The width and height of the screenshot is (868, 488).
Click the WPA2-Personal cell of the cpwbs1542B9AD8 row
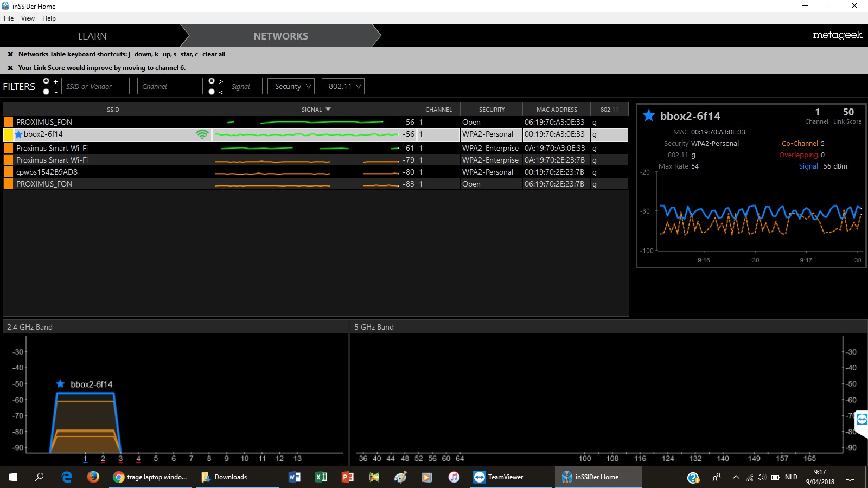[488, 172]
